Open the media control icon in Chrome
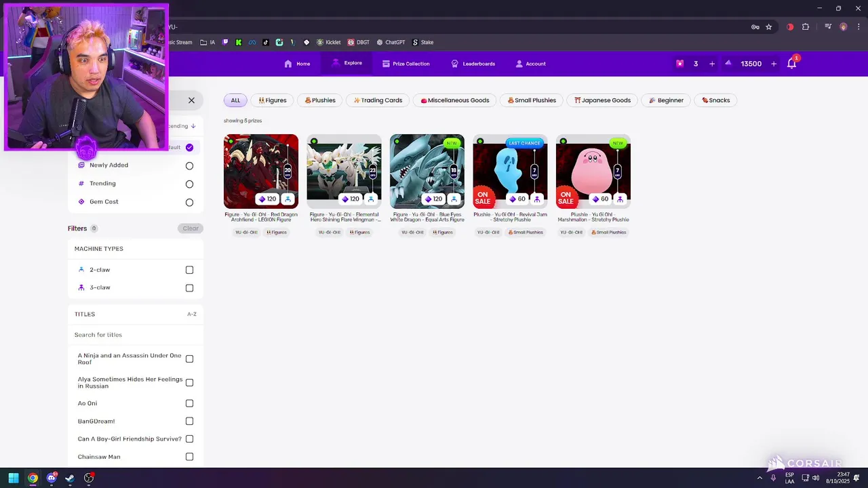868x488 pixels. 828,27
